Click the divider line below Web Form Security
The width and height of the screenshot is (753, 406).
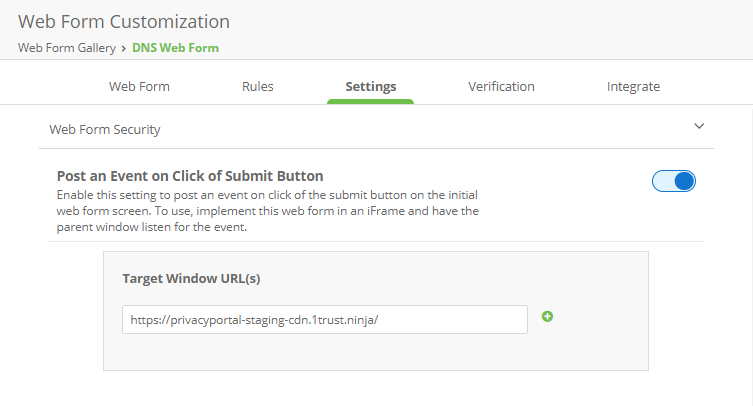tap(376, 149)
